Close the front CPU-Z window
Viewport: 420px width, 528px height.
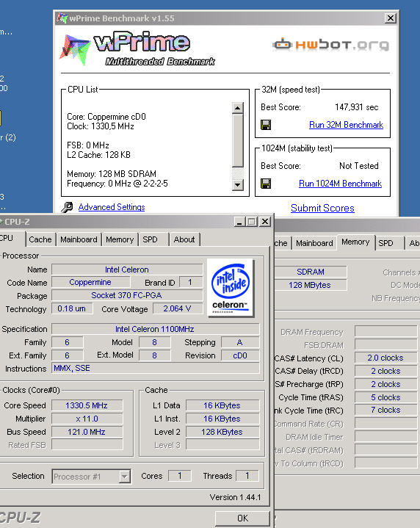pos(265,222)
